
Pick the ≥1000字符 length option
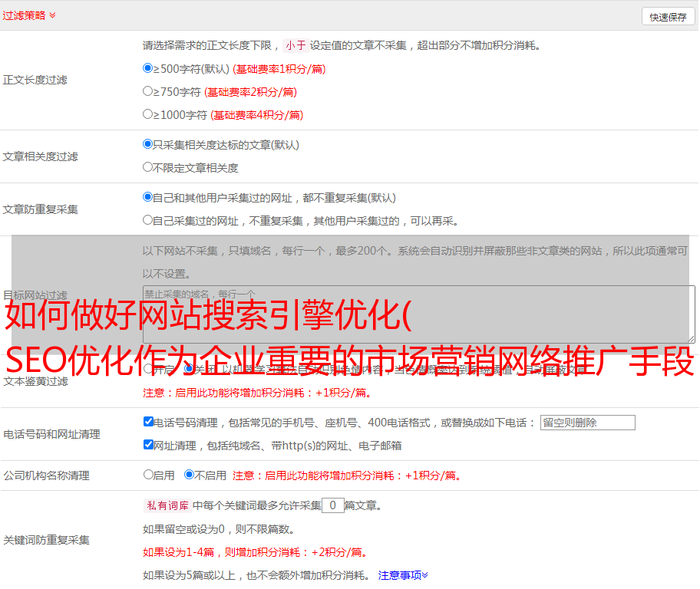click(x=148, y=114)
